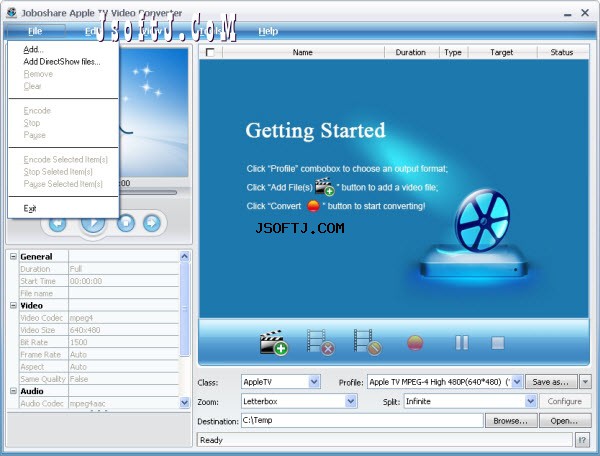
Task: Click the help icon beside the status bar
Action: [x=582, y=440]
